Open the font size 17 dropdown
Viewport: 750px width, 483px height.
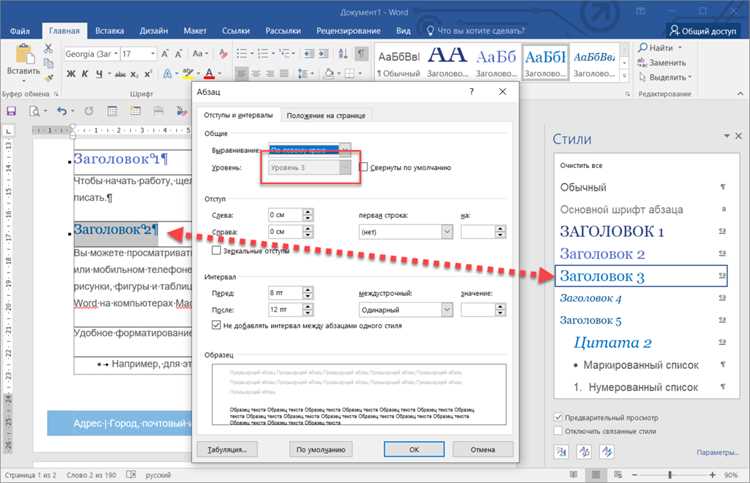153,54
